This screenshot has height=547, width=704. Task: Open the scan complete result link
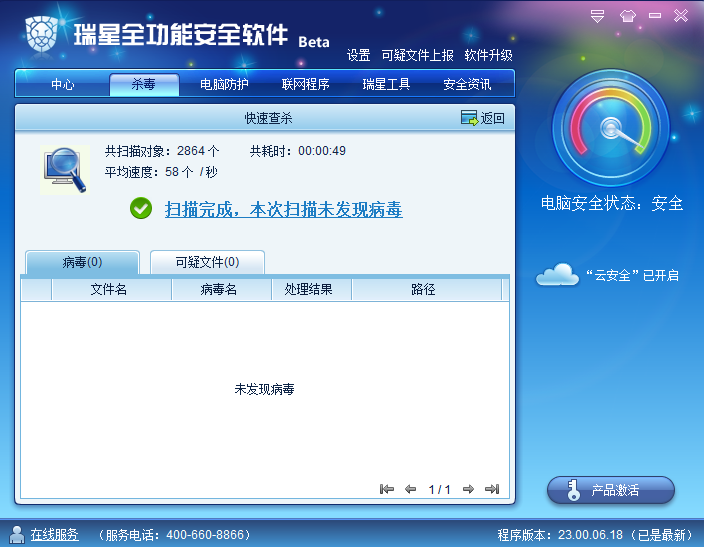283,209
